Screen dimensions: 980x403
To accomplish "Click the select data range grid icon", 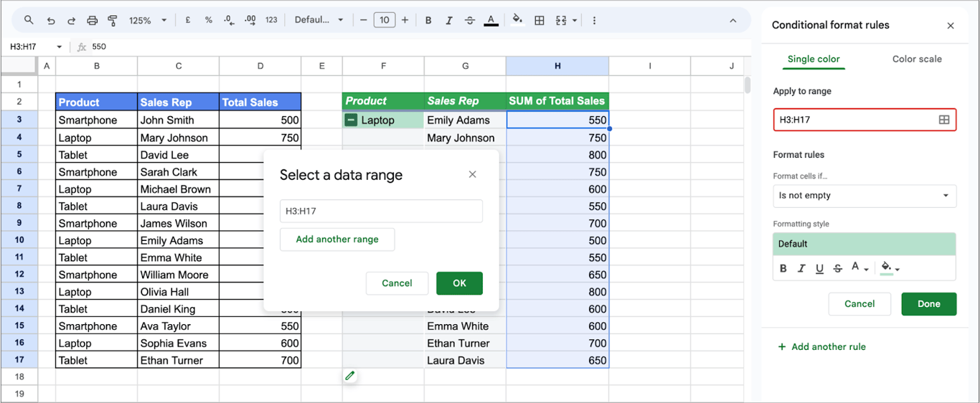I will (x=944, y=120).
